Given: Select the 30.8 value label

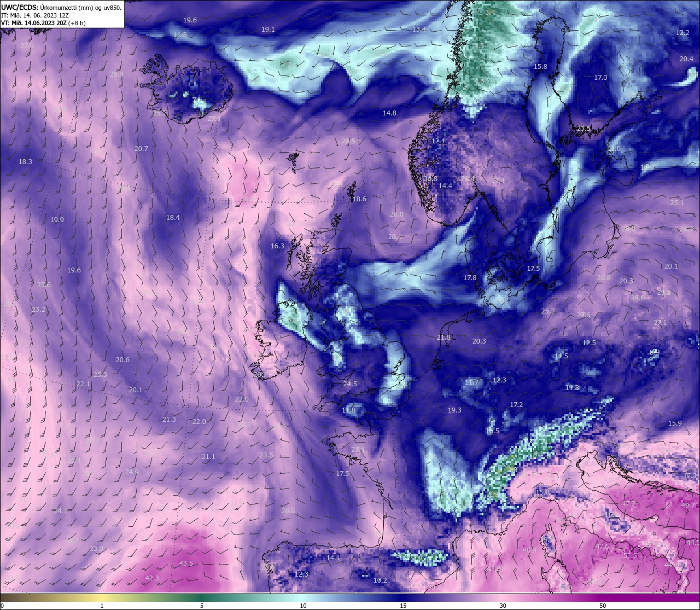Looking at the screenshot, I should click(x=430, y=178).
